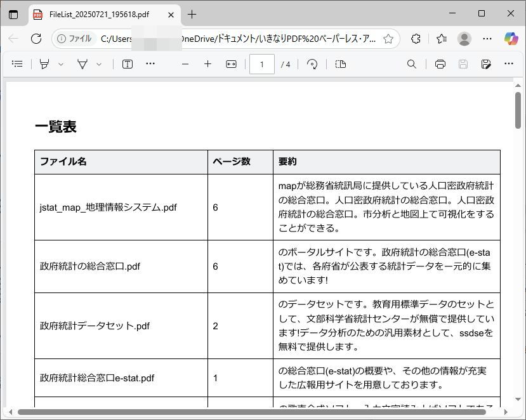The image size is (526, 420).
Task: Click the scroll right arrow
Action: (506, 412)
